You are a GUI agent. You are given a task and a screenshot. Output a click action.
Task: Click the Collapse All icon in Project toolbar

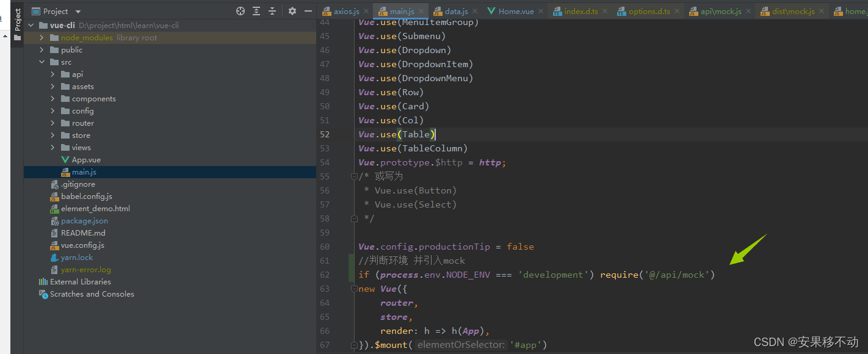coord(272,10)
